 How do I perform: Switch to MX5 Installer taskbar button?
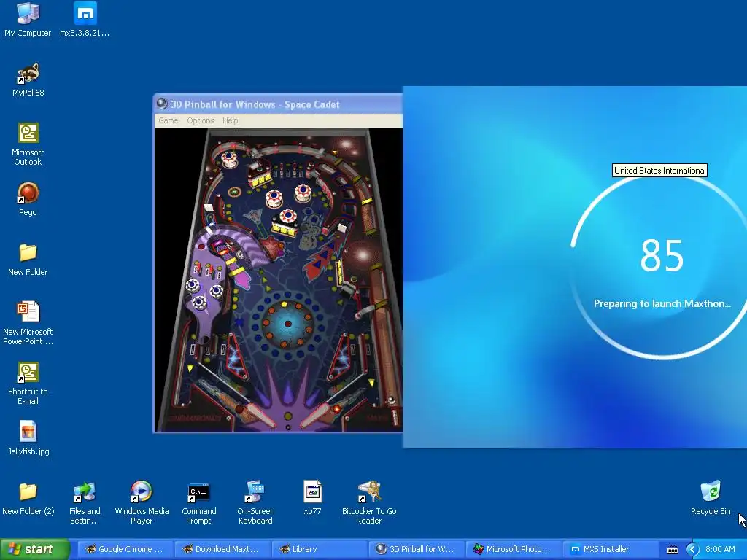(x=611, y=550)
